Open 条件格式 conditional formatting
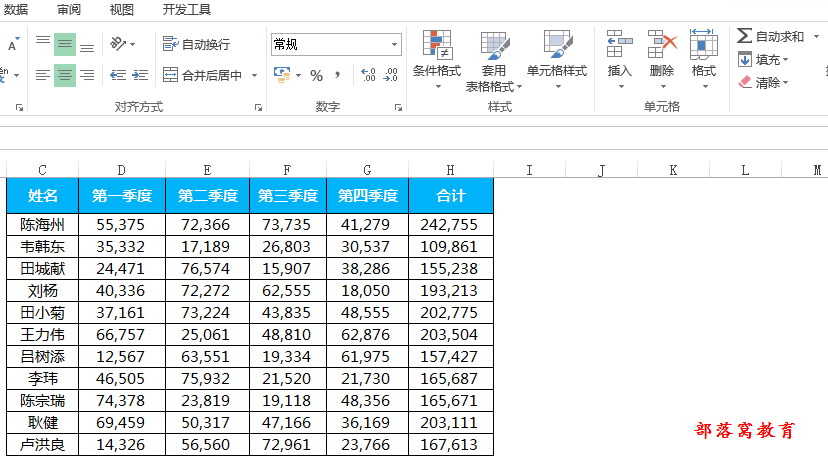The height and width of the screenshot is (460, 828). pyautogui.click(x=437, y=60)
